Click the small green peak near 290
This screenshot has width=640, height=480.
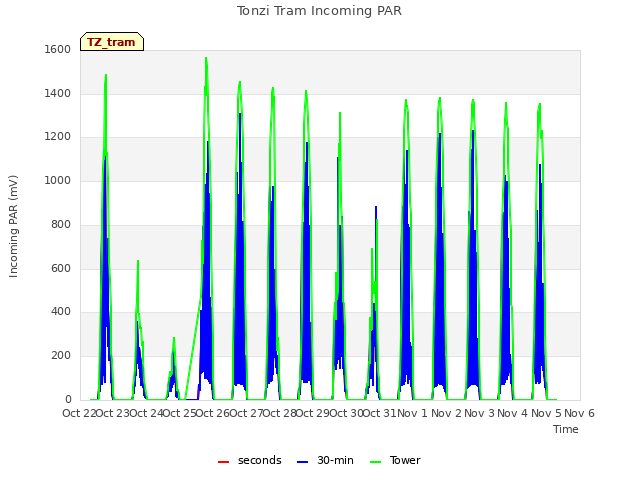tap(174, 338)
